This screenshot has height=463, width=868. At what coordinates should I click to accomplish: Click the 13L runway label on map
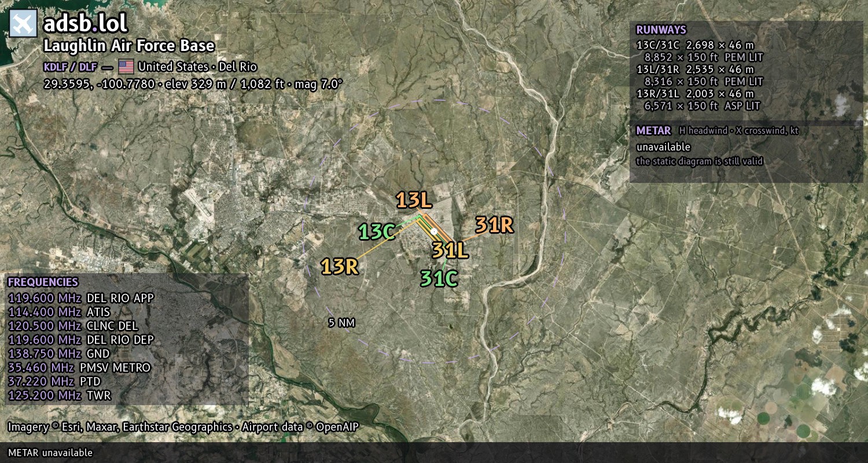(414, 200)
